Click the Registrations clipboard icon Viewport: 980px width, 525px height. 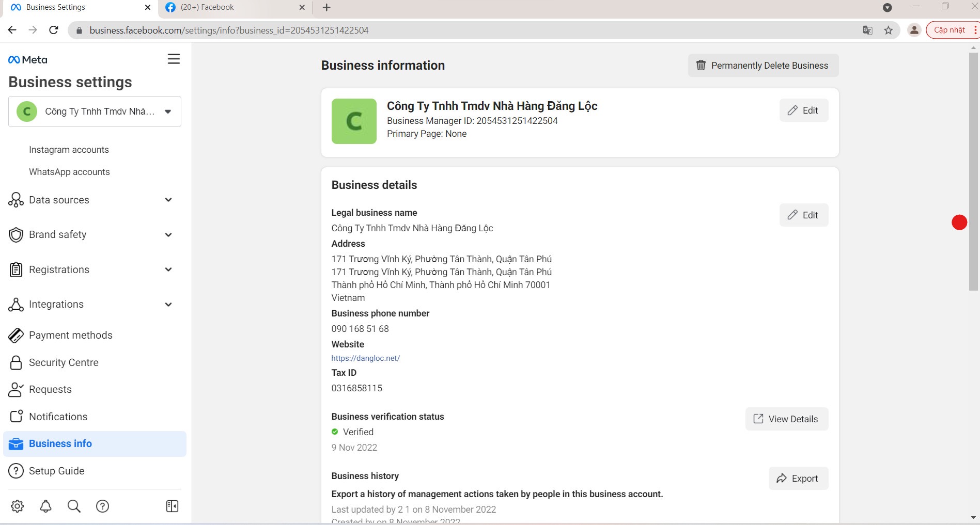point(16,269)
